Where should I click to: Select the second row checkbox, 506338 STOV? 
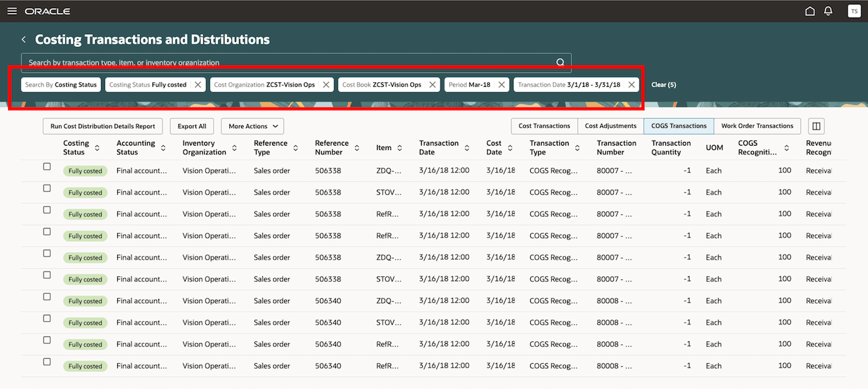pos(46,188)
